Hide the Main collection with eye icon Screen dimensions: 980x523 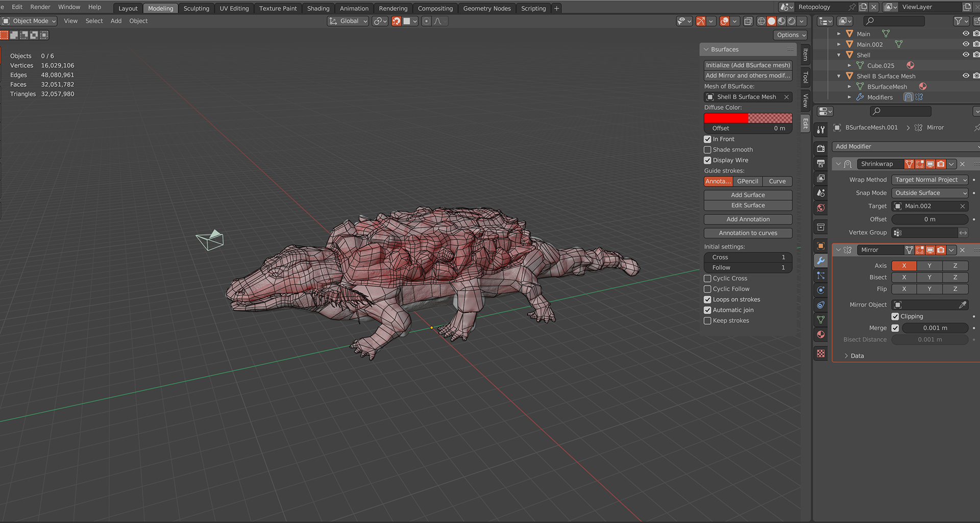(966, 34)
